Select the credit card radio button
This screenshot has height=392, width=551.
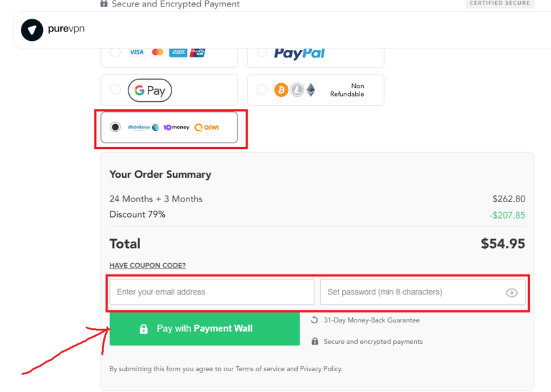point(116,52)
